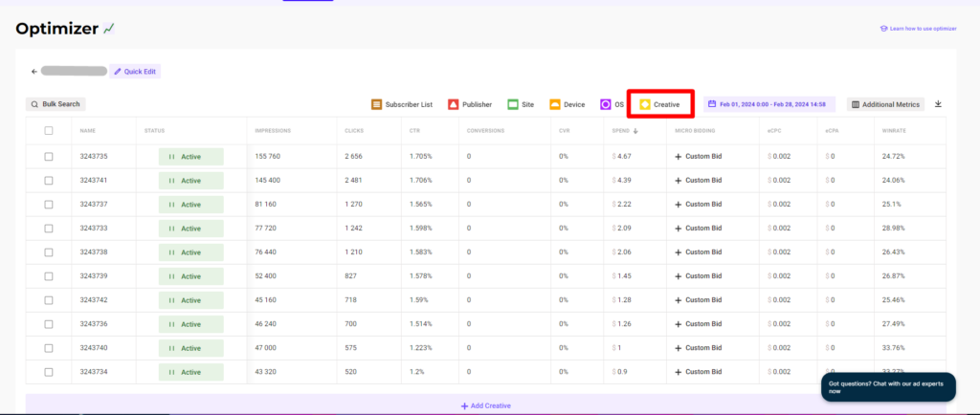The width and height of the screenshot is (980, 415).
Task: Click the CTR column header
Action: pyautogui.click(x=414, y=131)
